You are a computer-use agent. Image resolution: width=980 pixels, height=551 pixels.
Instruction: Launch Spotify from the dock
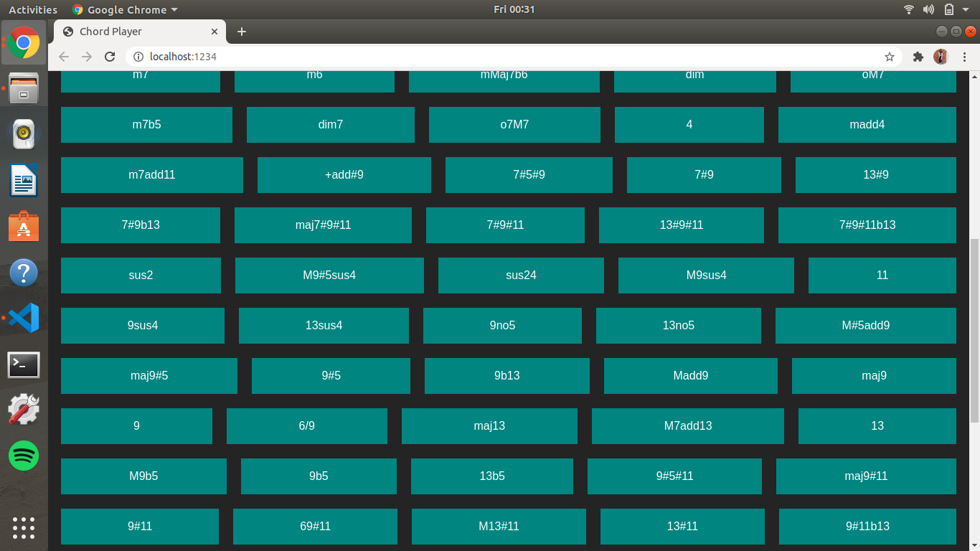[x=24, y=456]
